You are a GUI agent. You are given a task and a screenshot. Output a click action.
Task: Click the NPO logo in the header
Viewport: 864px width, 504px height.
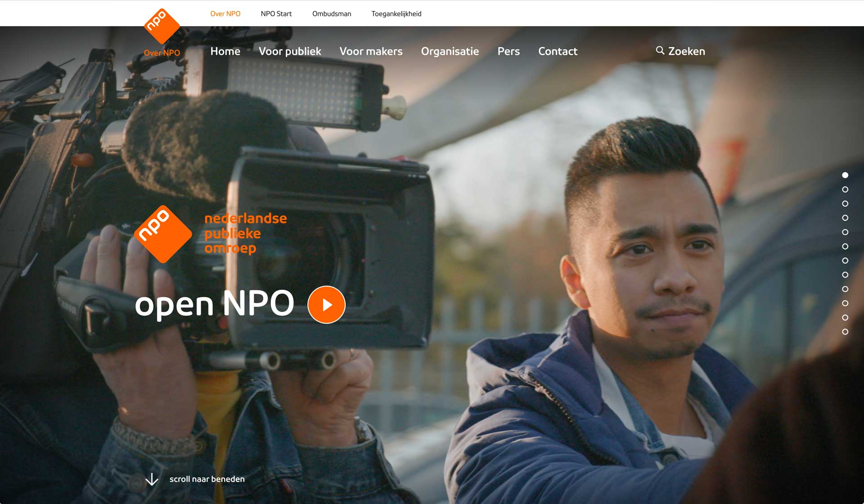162,26
